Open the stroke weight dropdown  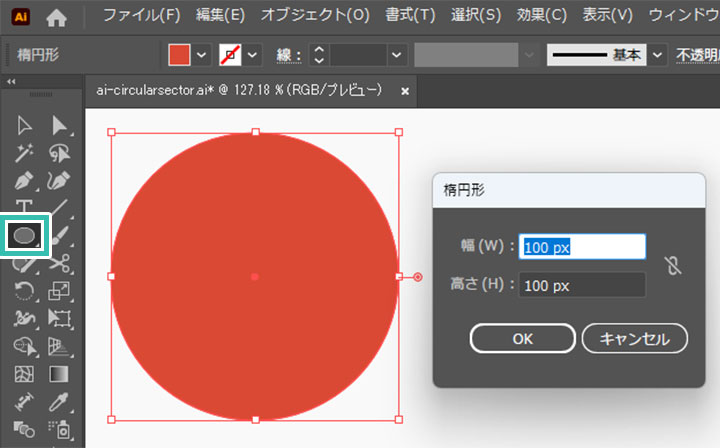point(396,54)
